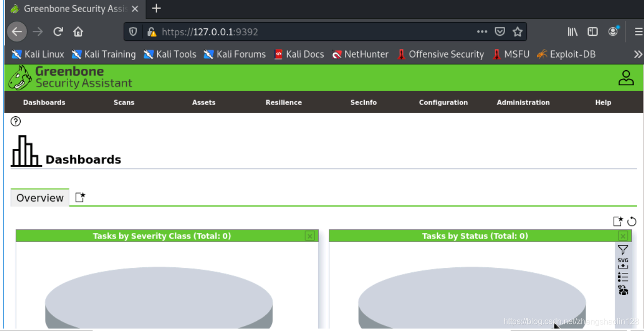
Task: Open Exploit-DB bookmark
Action: click(x=566, y=54)
